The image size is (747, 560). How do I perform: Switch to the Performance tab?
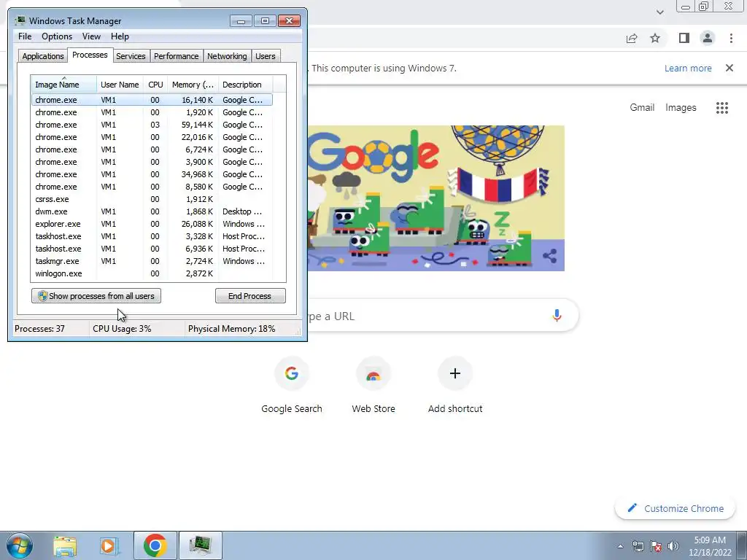pos(177,56)
